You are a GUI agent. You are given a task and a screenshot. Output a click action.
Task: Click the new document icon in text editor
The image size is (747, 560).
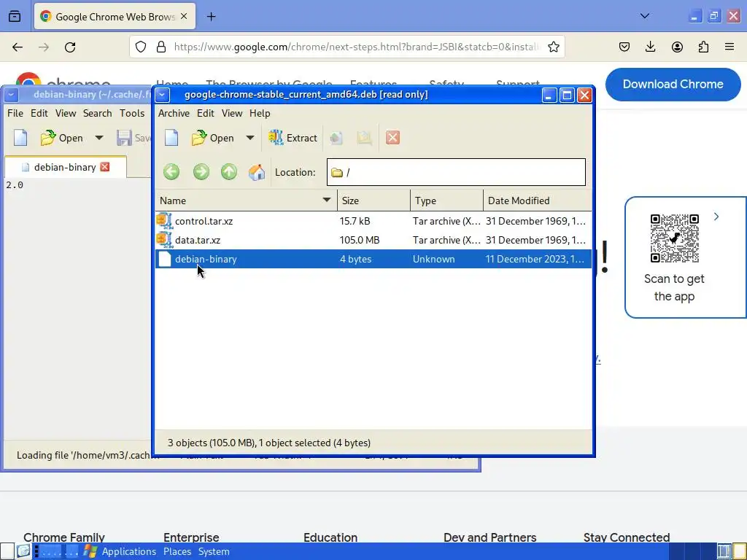20,138
